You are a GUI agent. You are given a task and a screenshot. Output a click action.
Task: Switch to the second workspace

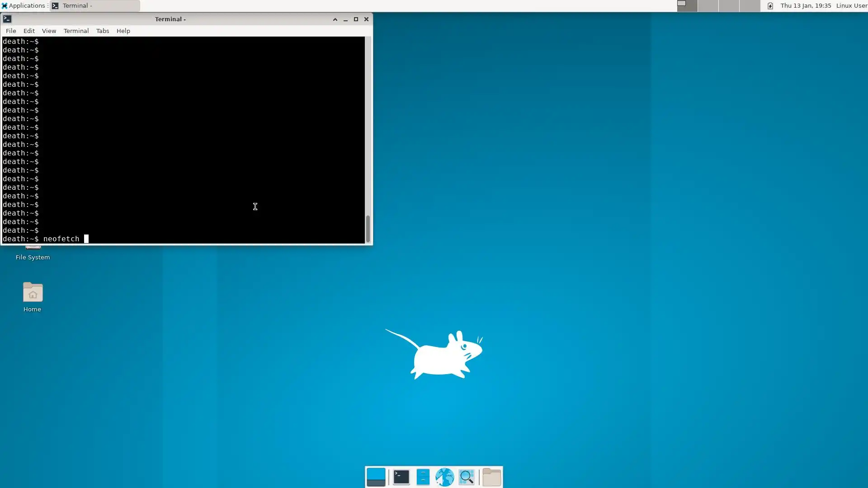click(x=708, y=6)
